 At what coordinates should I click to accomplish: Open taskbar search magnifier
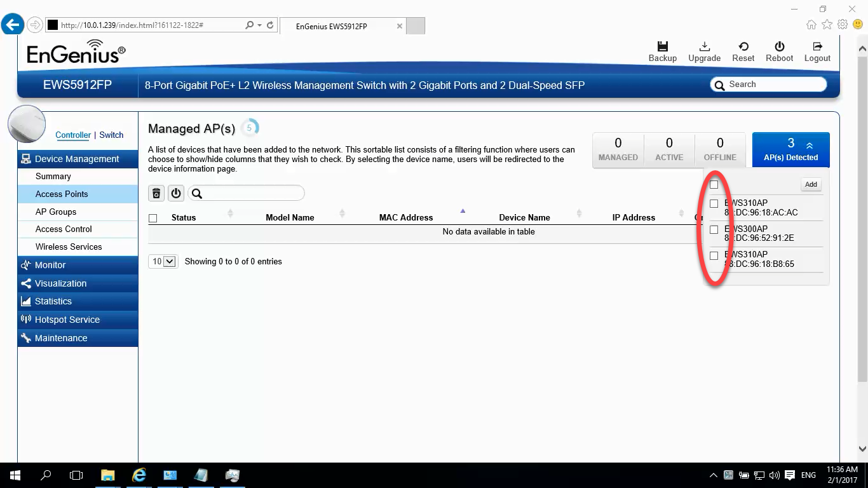(x=46, y=475)
